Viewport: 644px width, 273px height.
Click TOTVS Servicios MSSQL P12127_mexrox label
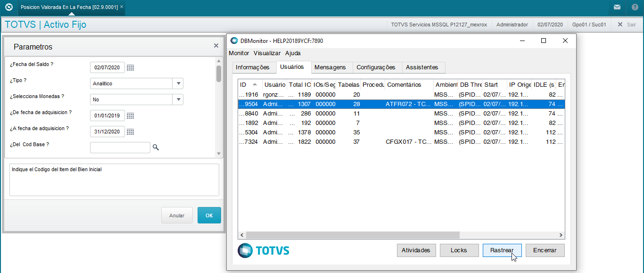pos(438,25)
